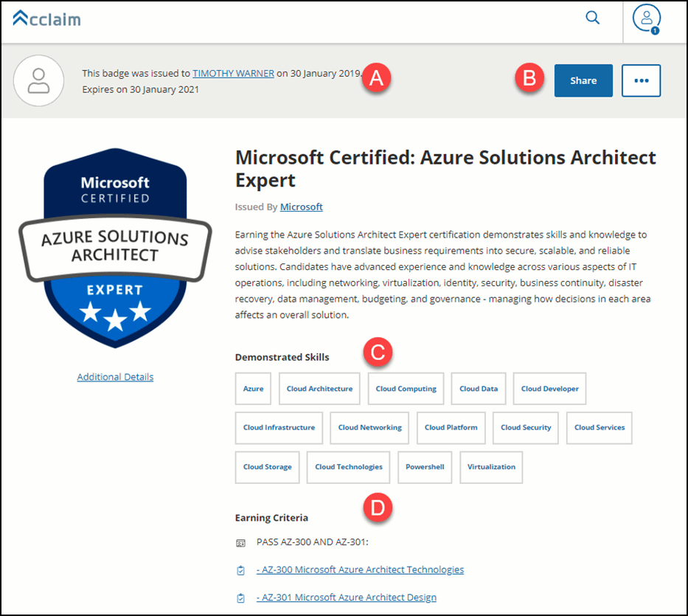Image resolution: width=688 pixels, height=616 pixels.
Task: Select the Cloud Security skill tag
Action: click(x=525, y=428)
